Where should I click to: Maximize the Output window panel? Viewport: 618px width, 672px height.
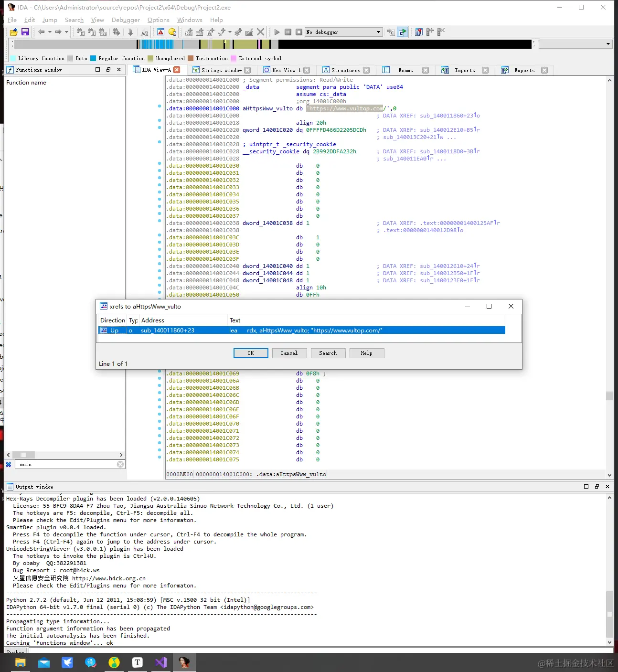click(586, 487)
